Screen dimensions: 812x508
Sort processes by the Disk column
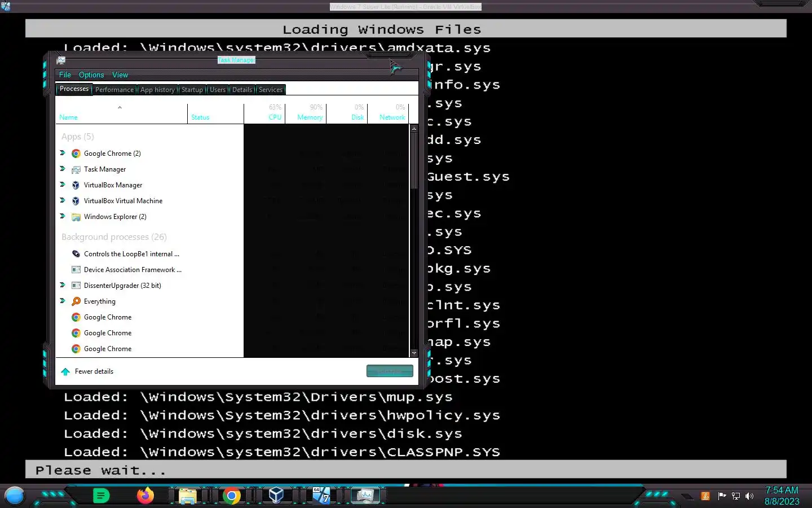tap(347, 113)
